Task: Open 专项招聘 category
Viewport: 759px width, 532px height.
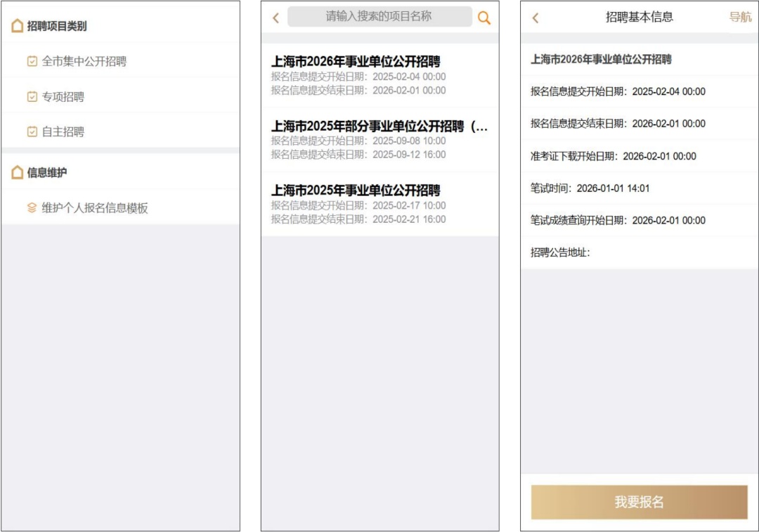Action: pos(63,96)
